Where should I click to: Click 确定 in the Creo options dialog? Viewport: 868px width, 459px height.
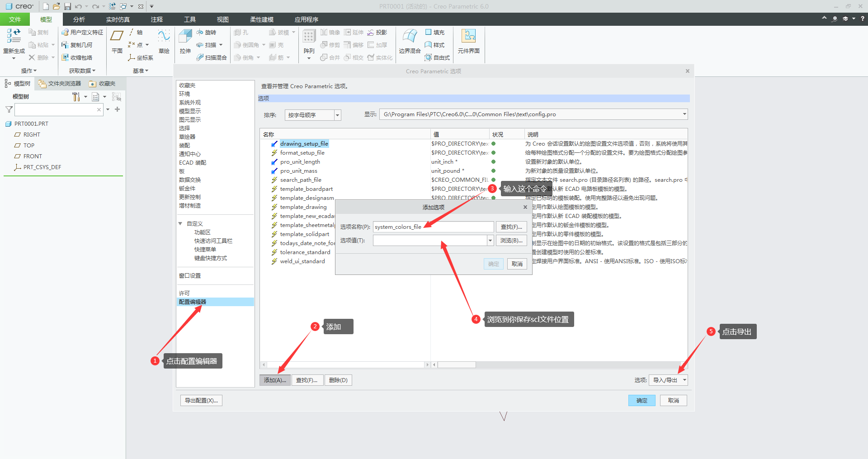[642, 401]
